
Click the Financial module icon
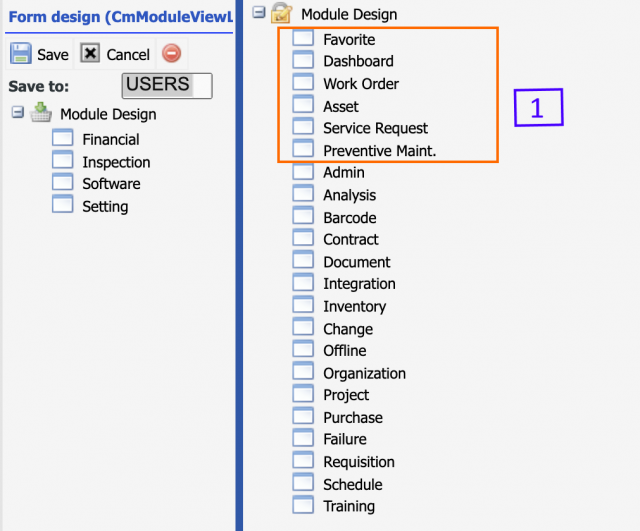pyautogui.click(x=63, y=139)
